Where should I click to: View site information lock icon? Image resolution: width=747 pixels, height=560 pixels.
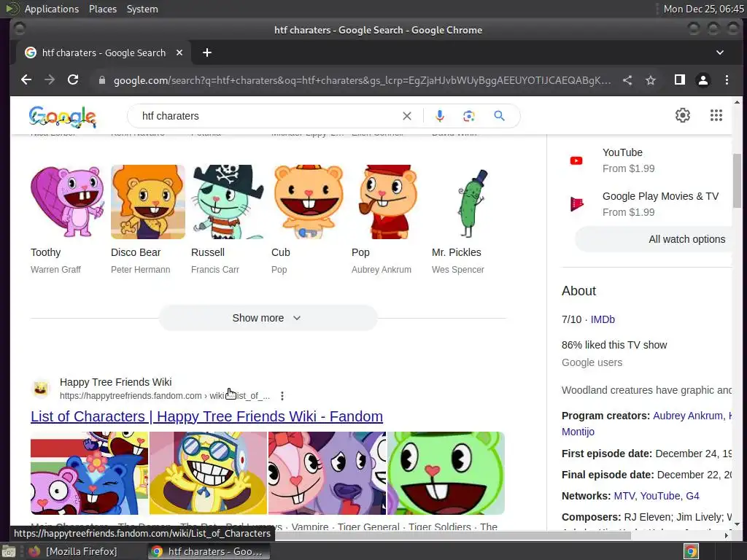coord(101,80)
